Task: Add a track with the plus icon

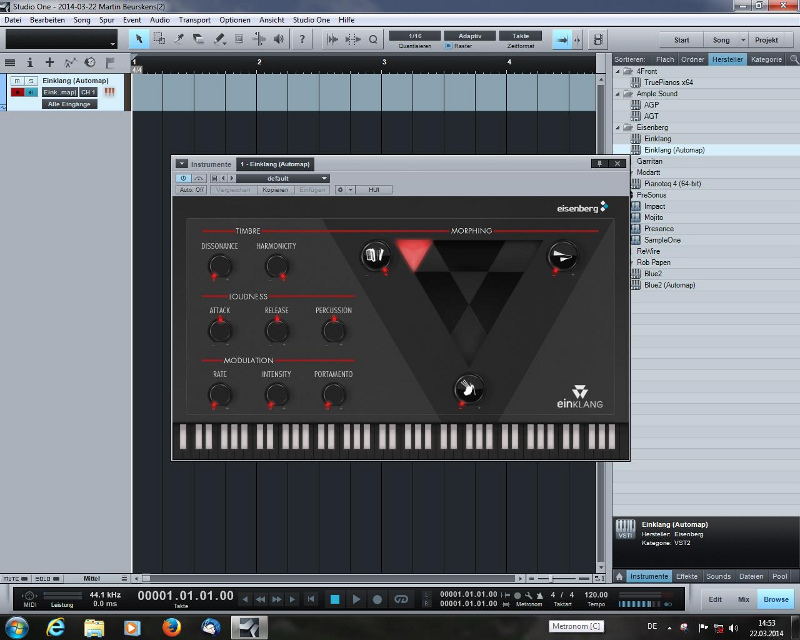Action: coord(49,62)
